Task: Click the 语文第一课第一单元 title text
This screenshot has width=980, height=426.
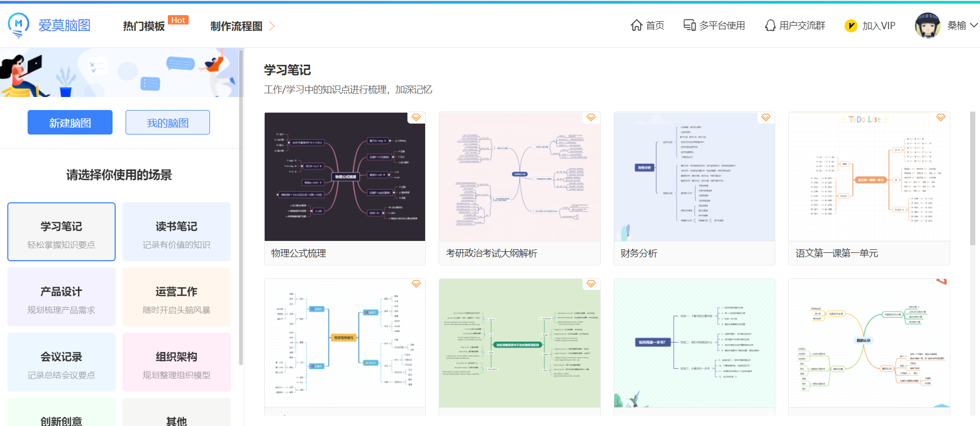Action: [837, 253]
